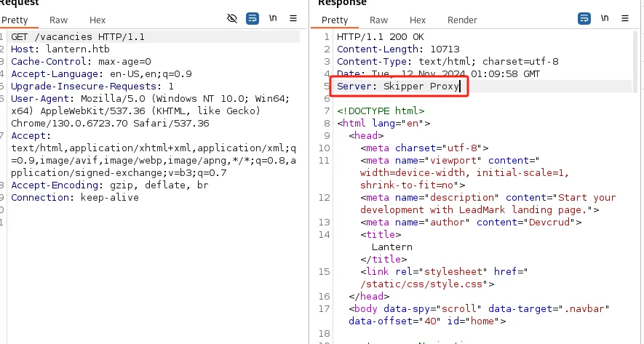Open the Response Render tab
The height and width of the screenshot is (344, 644).
(462, 20)
